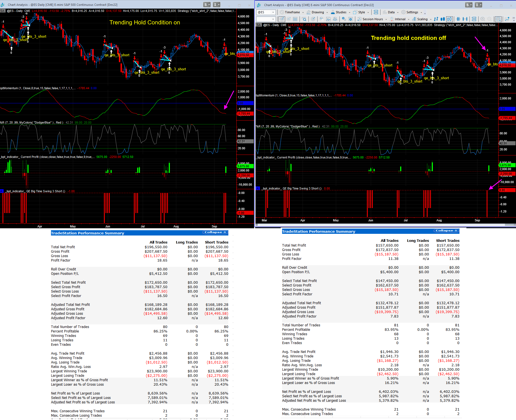The height and width of the screenshot is (420, 516).
Task: Click the decrease bar spacing icon
Action: [x=458, y=19]
